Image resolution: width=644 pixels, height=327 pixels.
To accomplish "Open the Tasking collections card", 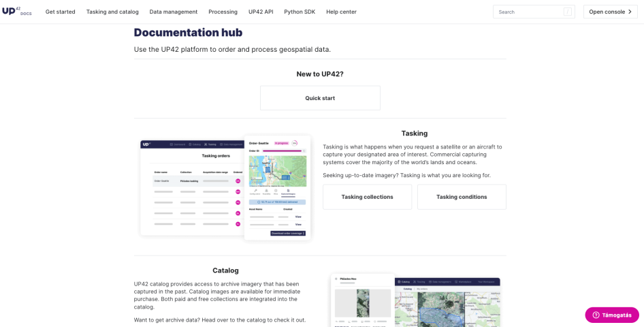I will [367, 197].
